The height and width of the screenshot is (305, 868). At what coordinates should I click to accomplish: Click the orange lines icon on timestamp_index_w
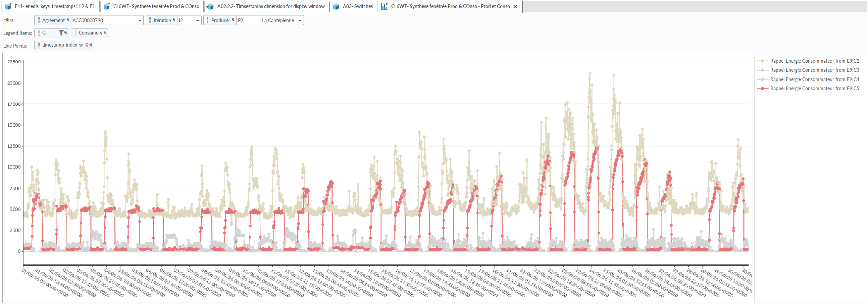(87, 45)
